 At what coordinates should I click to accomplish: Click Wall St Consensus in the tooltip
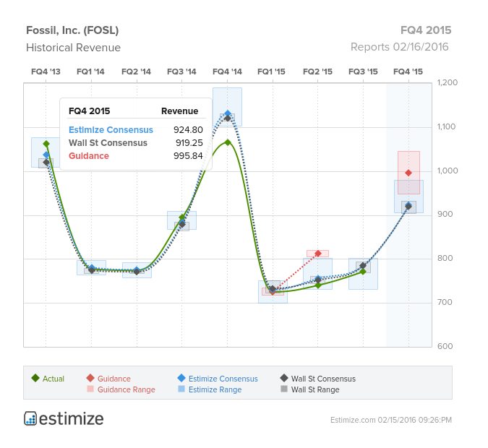click(108, 143)
